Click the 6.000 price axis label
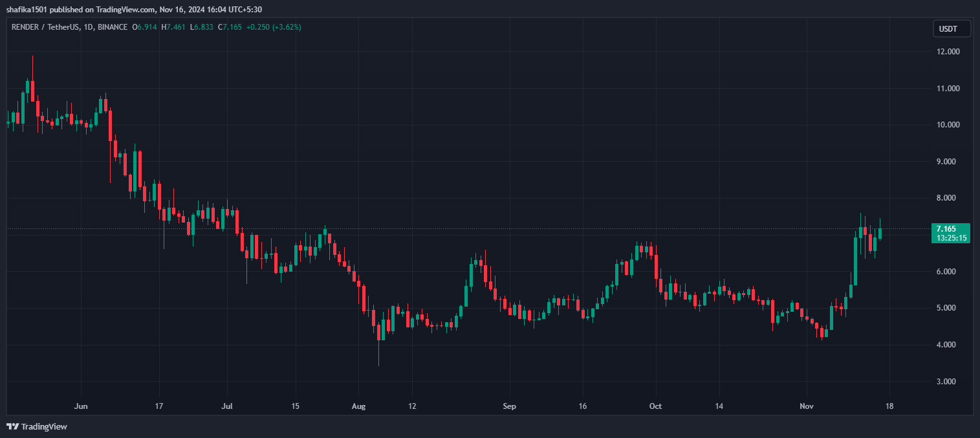 (947, 272)
